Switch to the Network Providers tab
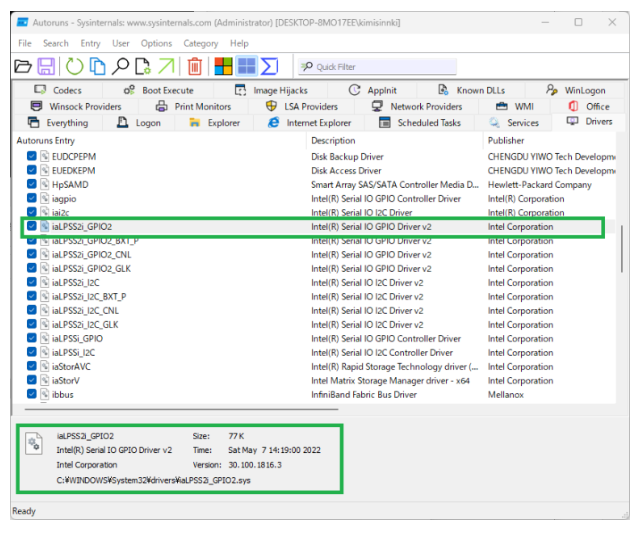Viewport: 644px width, 534px height. 416,106
